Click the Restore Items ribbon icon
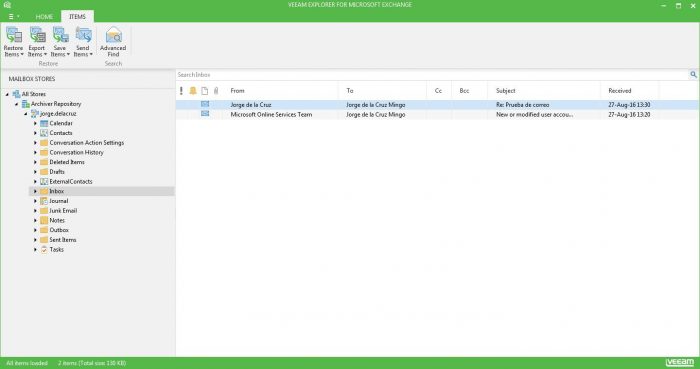Screen dimensions: 700x369 pos(14,35)
